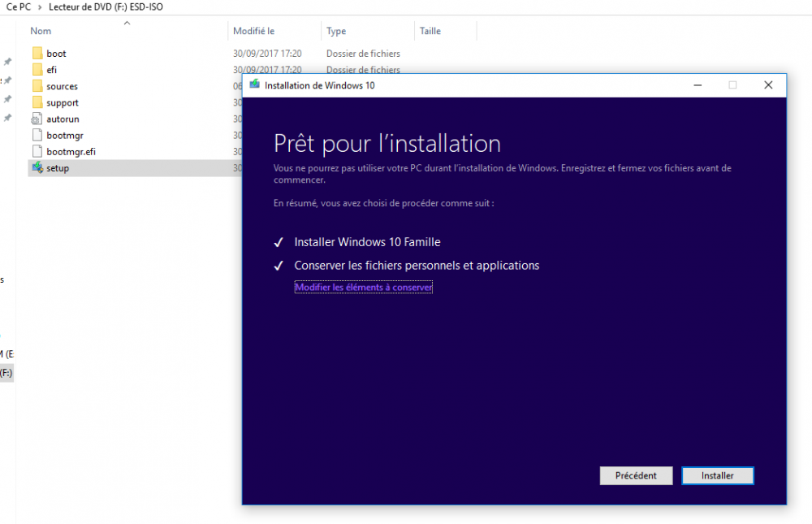Select the bootmgr.efi file name
The height and width of the screenshot is (524, 812).
coord(71,151)
